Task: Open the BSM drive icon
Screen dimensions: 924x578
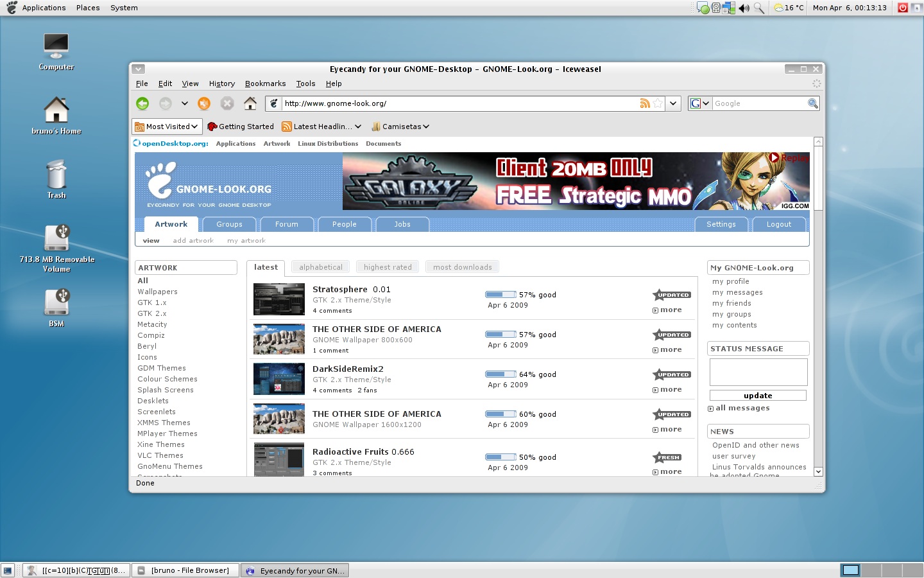Action: [x=56, y=302]
